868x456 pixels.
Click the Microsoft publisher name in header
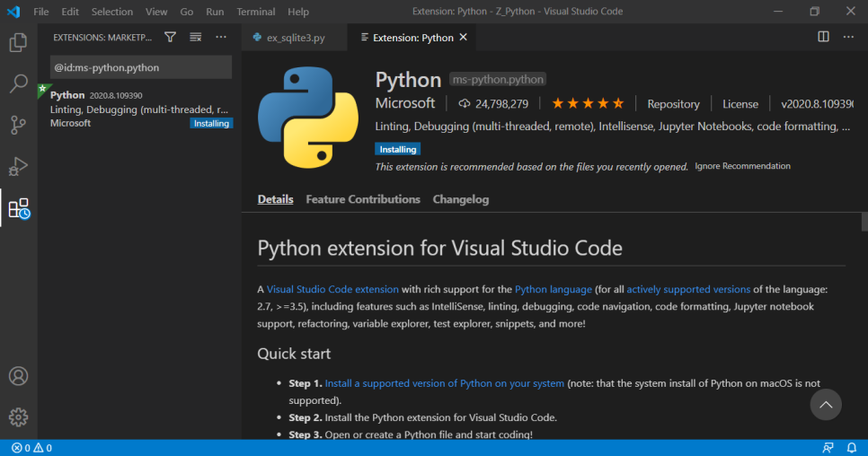click(x=405, y=103)
